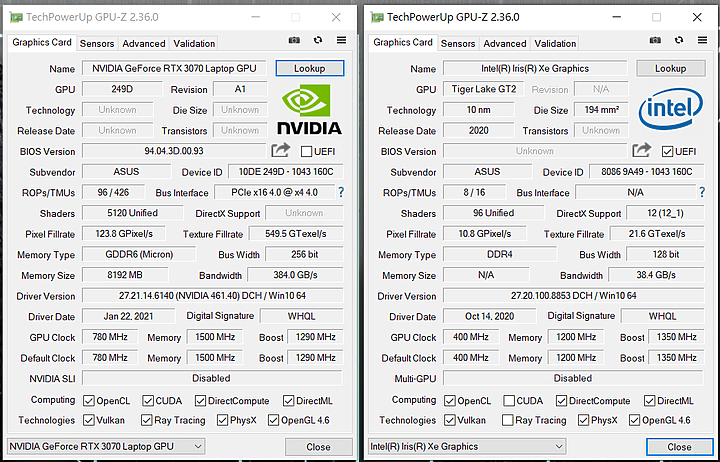Screen dimensions: 720x462
Task: Open hamburger menu in Intel GPU-Z window
Action: coord(702,40)
